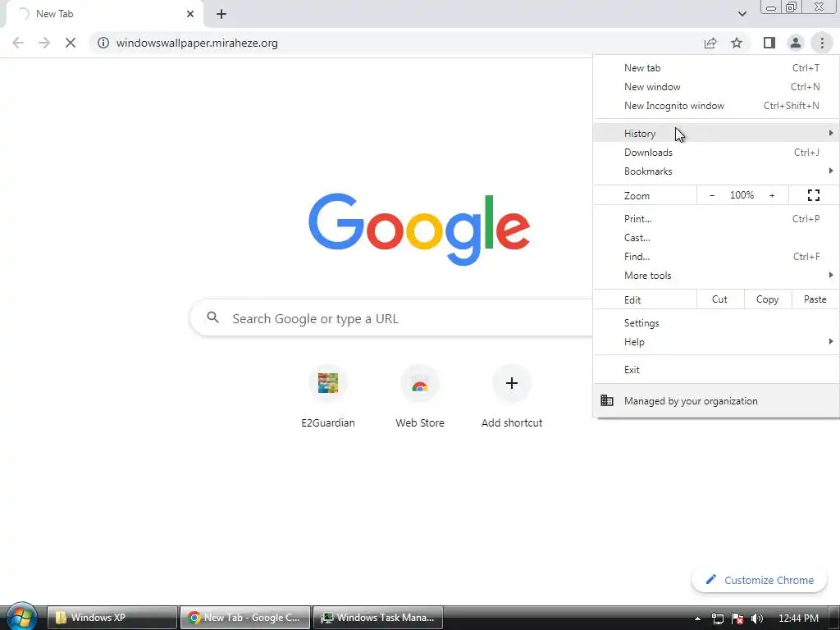Viewport: 840px width, 630px height.
Task: Open Settings from the menu
Action: coord(716,322)
